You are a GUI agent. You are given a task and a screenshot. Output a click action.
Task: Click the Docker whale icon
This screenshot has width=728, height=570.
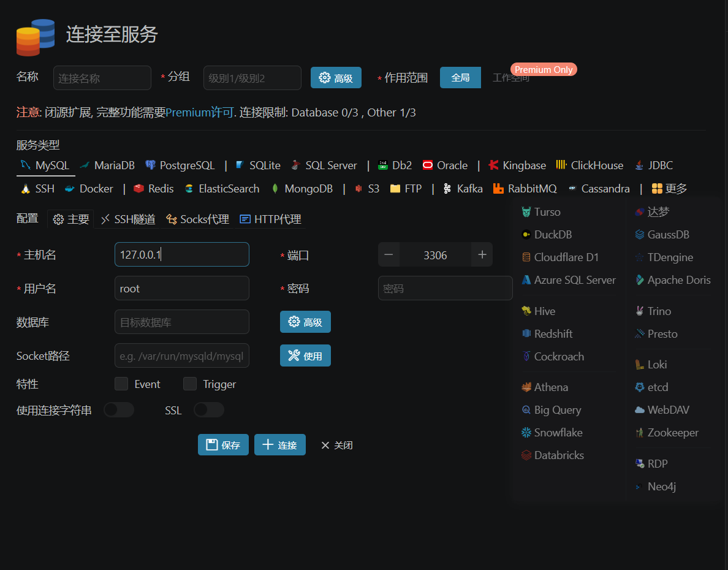tap(70, 189)
